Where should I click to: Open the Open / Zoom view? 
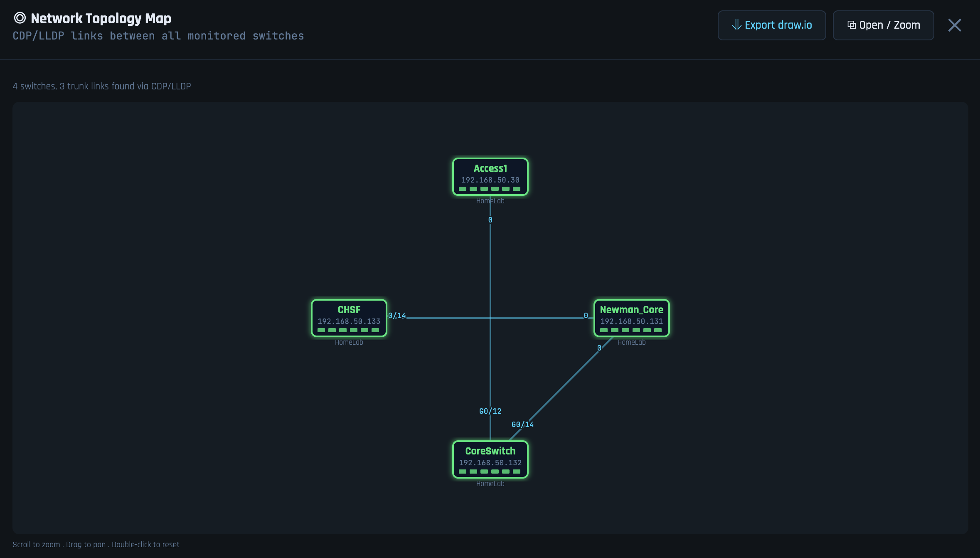pos(883,25)
